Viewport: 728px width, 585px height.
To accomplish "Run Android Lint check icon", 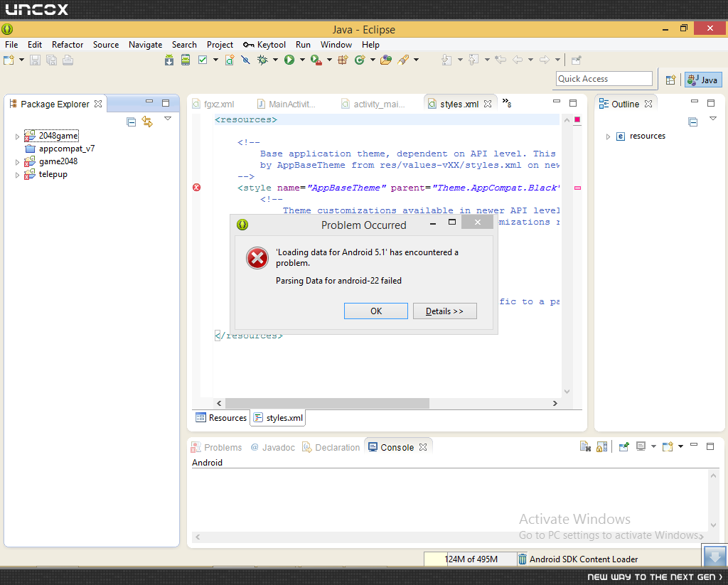I will (x=203, y=60).
